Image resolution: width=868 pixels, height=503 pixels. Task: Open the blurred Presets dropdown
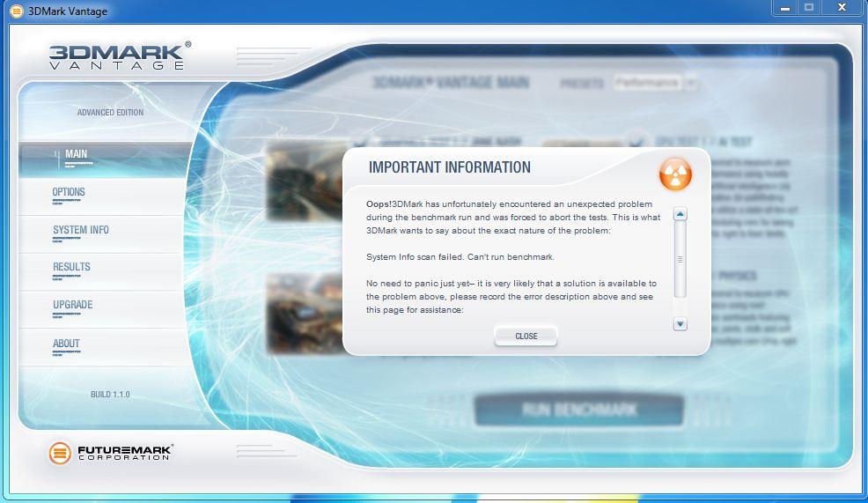pyautogui.click(x=654, y=83)
